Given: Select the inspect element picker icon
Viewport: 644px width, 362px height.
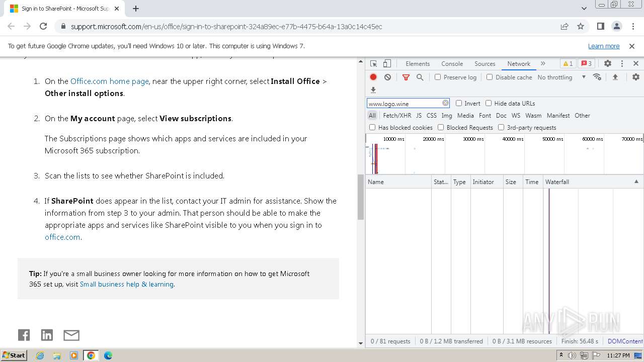Looking at the screenshot, I should (373, 64).
